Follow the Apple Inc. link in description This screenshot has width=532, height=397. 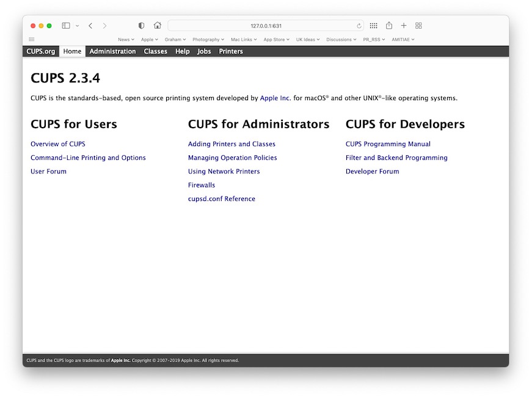[275, 98]
